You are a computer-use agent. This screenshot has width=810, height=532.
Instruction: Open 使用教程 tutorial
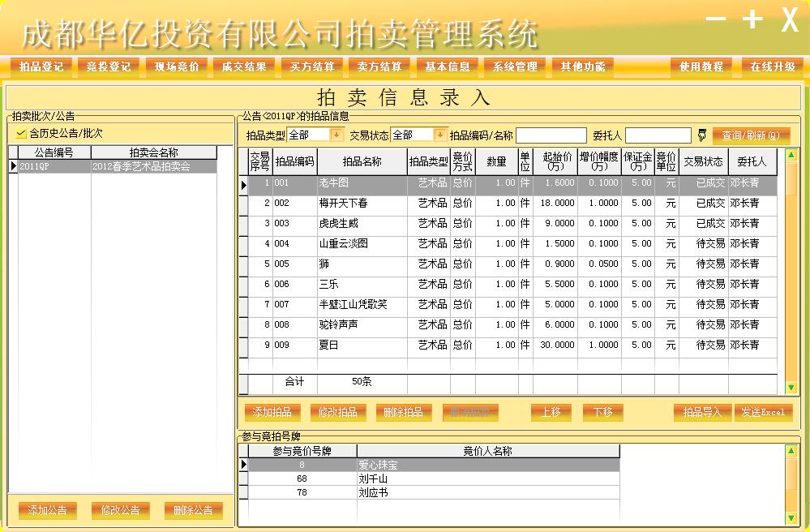701,66
